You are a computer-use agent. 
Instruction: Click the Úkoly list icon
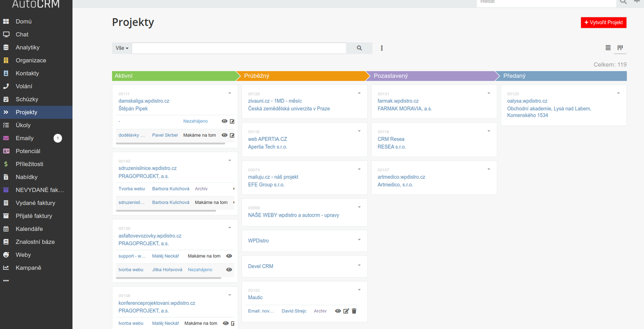(6, 125)
